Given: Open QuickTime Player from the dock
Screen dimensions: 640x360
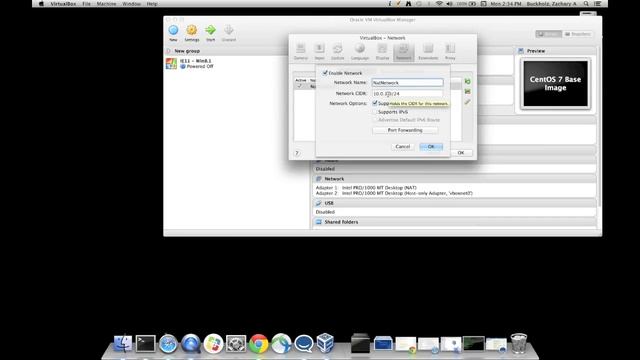Looking at the screenshot, I should (x=191, y=344).
